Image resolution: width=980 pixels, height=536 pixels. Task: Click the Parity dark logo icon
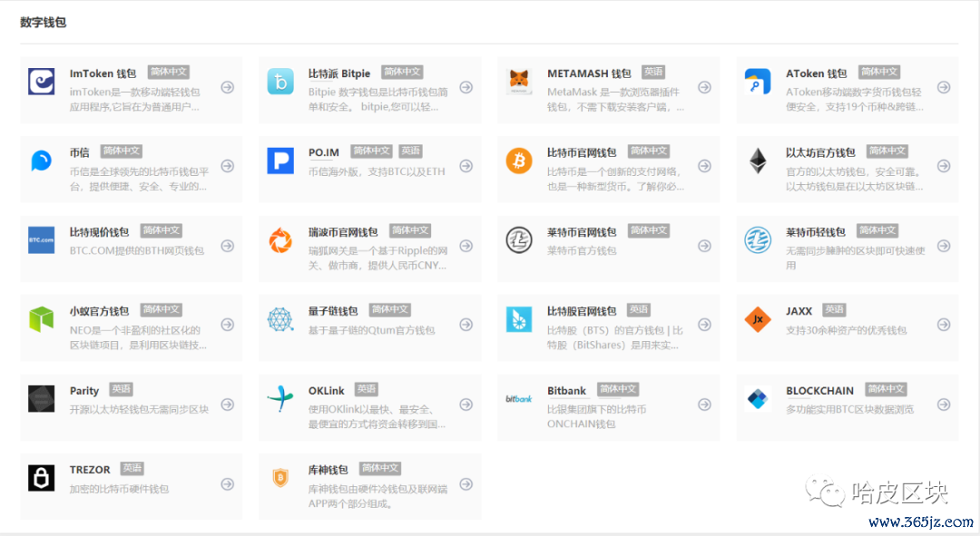click(41, 398)
